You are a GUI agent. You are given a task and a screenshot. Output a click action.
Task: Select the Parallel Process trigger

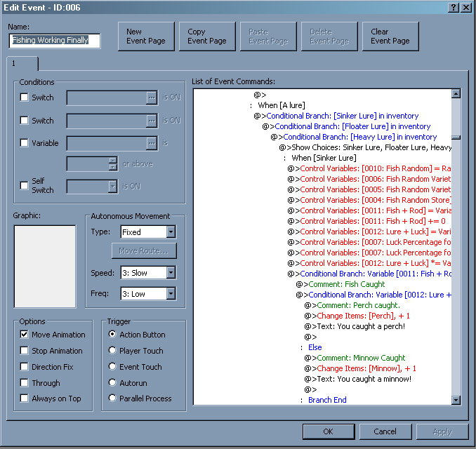[112, 398]
